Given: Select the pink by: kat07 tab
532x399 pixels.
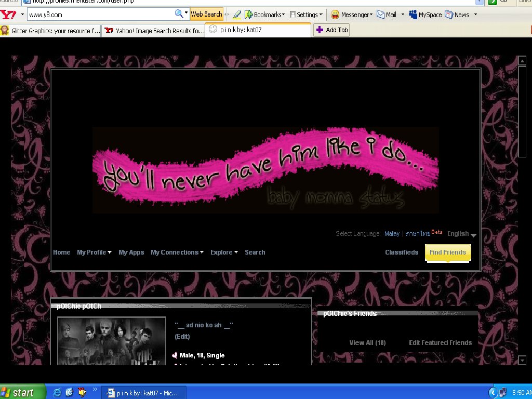Looking at the screenshot, I should pos(258,30).
